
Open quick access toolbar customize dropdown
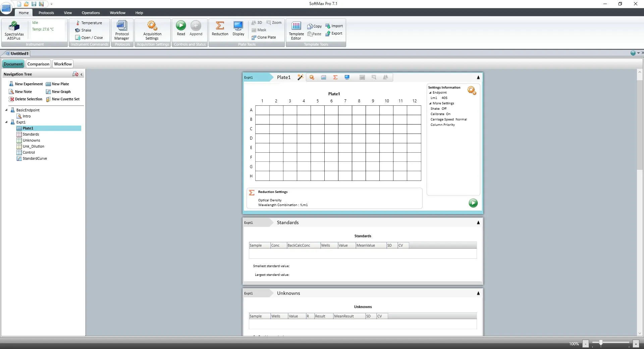(x=52, y=4)
